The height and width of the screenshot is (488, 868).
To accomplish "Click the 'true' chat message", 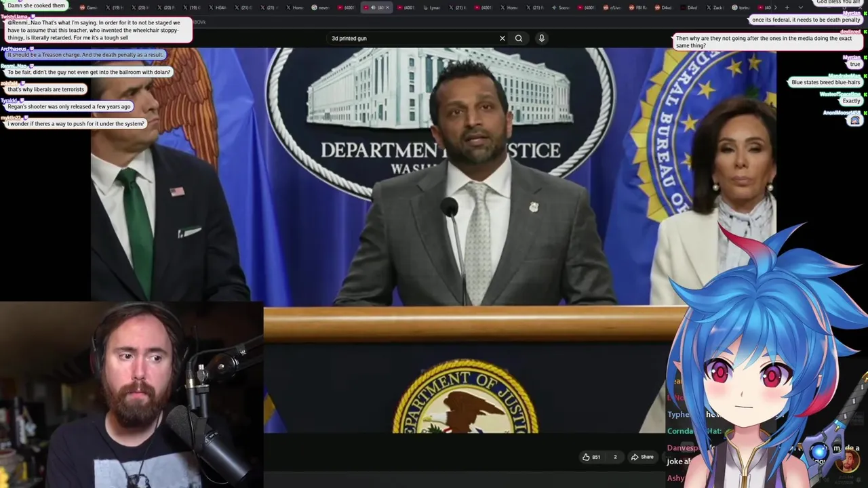I will [854, 64].
